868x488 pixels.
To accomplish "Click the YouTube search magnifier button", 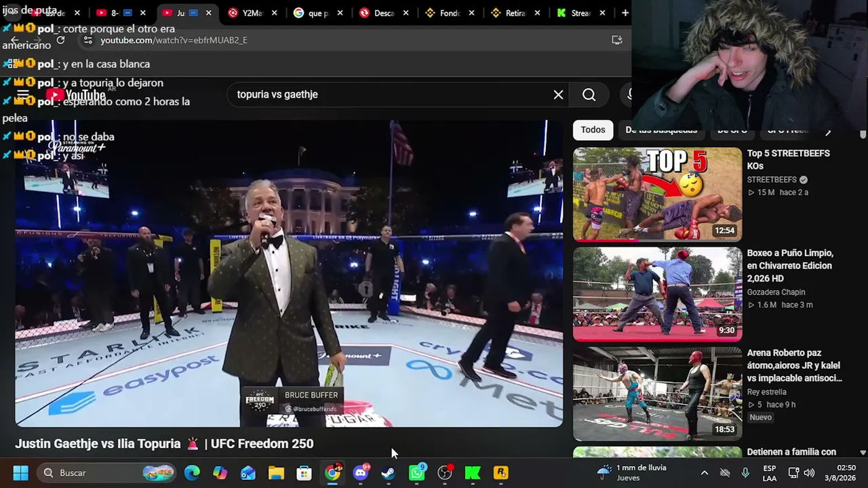I will 589,95.
